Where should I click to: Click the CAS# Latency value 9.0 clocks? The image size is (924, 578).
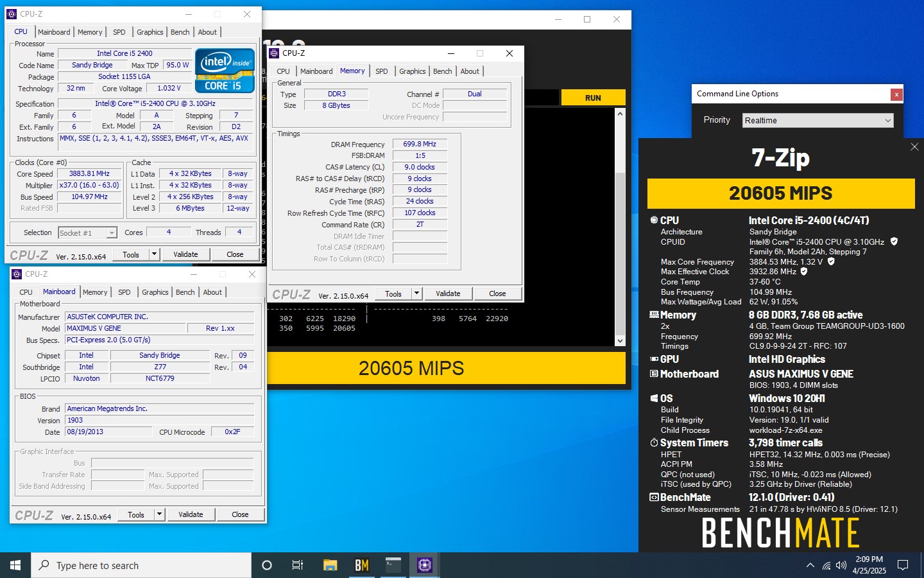click(420, 167)
